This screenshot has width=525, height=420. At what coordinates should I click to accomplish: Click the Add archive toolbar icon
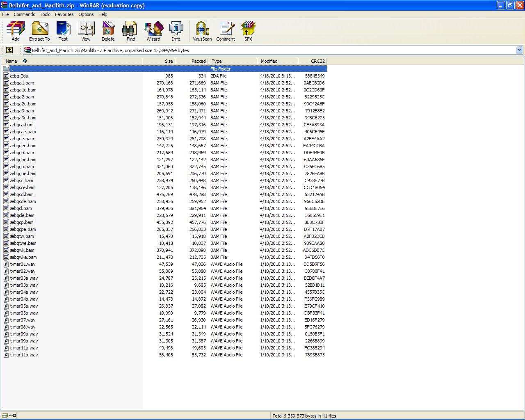[x=16, y=31]
